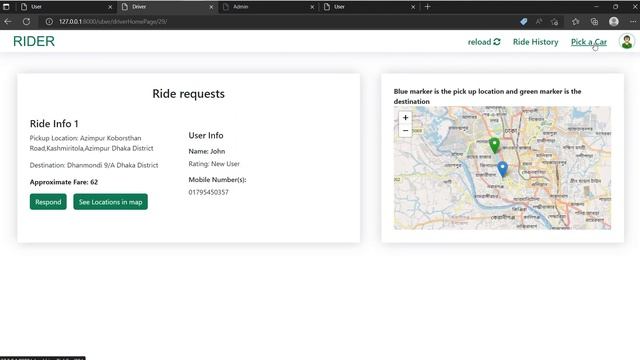Image resolution: width=640 pixels, height=360 pixels.
Task: Switch to the first User tab
Action: pos(67,7)
